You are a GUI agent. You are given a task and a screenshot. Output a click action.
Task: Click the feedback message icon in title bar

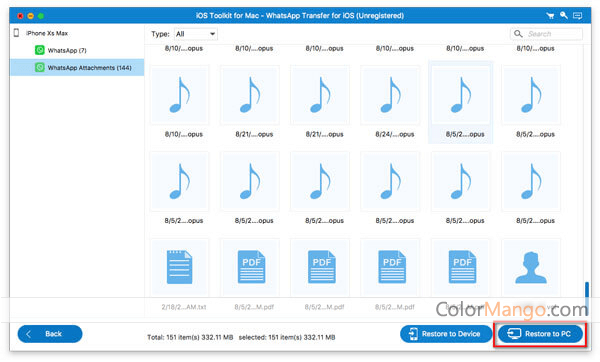click(577, 16)
